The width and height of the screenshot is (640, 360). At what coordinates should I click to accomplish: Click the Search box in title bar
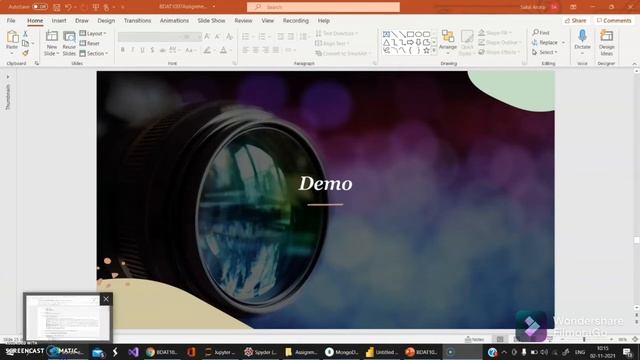pos(323,7)
